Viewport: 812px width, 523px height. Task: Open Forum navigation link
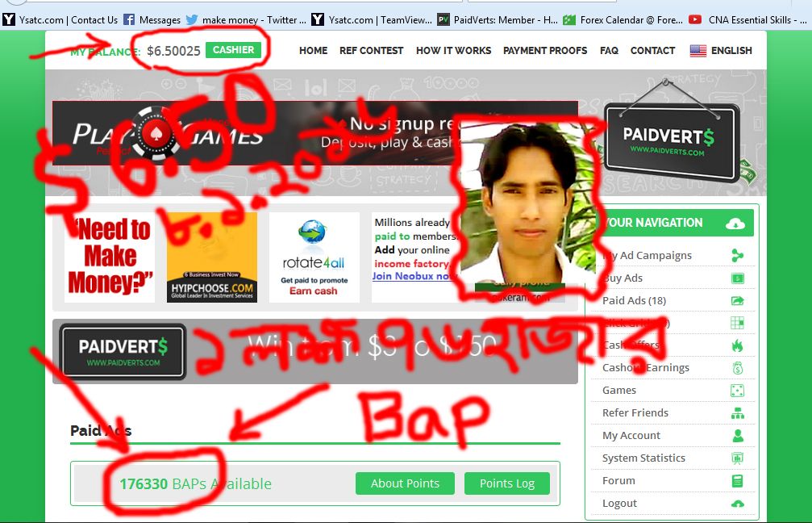(618, 480)
